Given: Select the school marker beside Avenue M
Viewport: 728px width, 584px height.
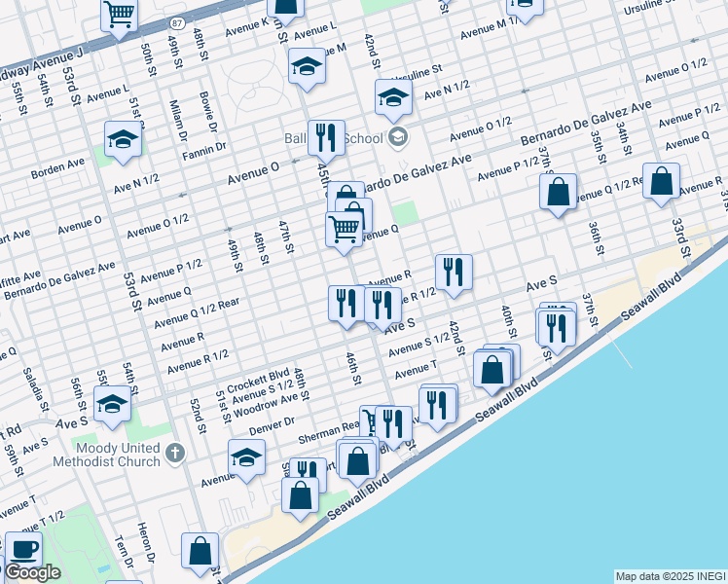Looking at the screenshot, I should pyautogui.click(x=307, y=68).
